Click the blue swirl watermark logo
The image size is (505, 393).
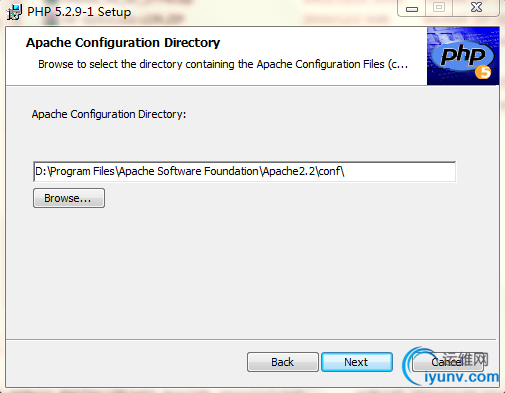[417, 366]
